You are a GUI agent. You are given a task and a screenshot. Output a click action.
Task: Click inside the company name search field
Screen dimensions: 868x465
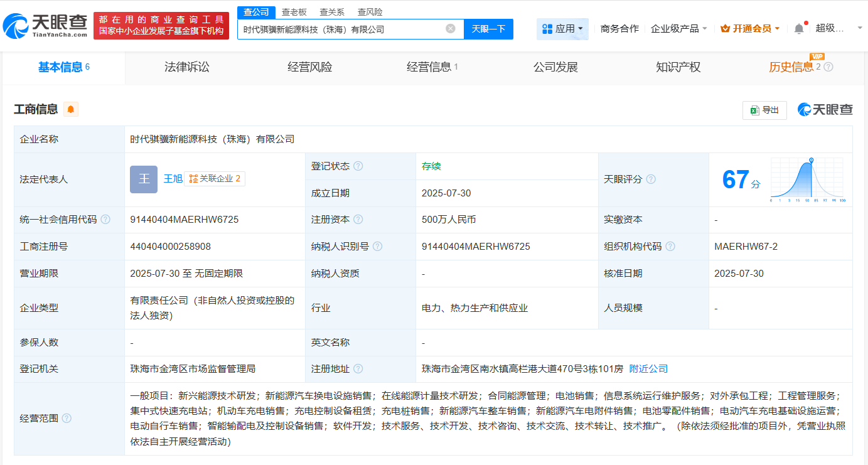click(x=339, y=29)
